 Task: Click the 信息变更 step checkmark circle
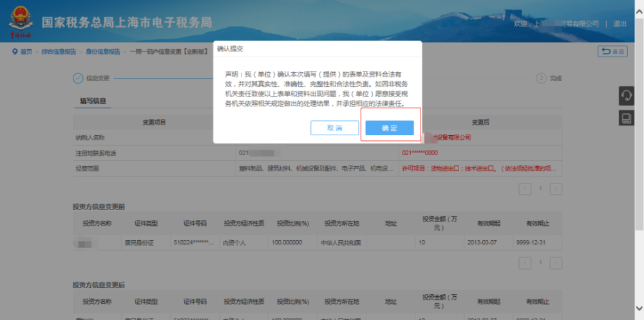pyautogui.click(x=77, y=78)
